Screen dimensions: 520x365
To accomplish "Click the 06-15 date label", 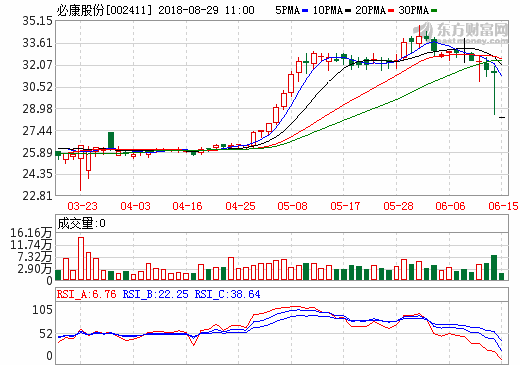I will coord(503,206).
